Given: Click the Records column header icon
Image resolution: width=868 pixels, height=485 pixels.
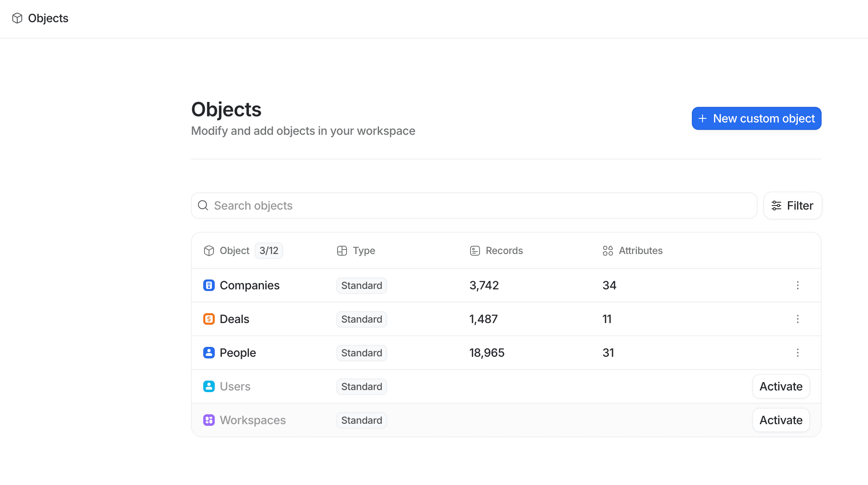Looking at the screenshot, I should (x=475, y=250).
